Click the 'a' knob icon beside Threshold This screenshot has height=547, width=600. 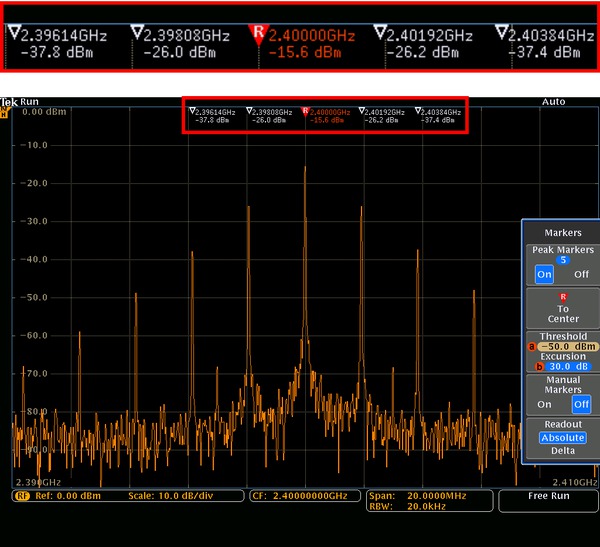[531, 347]
